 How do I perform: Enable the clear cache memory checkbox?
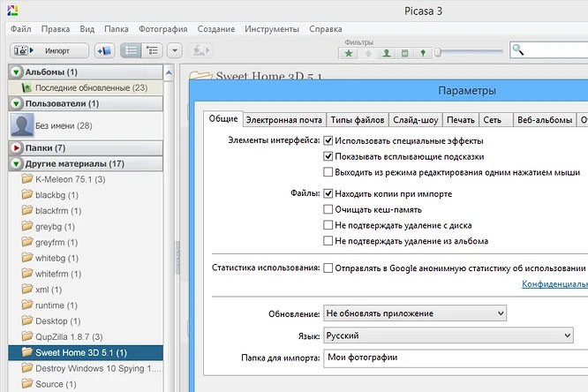pyautogui.click(x=328, y=209)
